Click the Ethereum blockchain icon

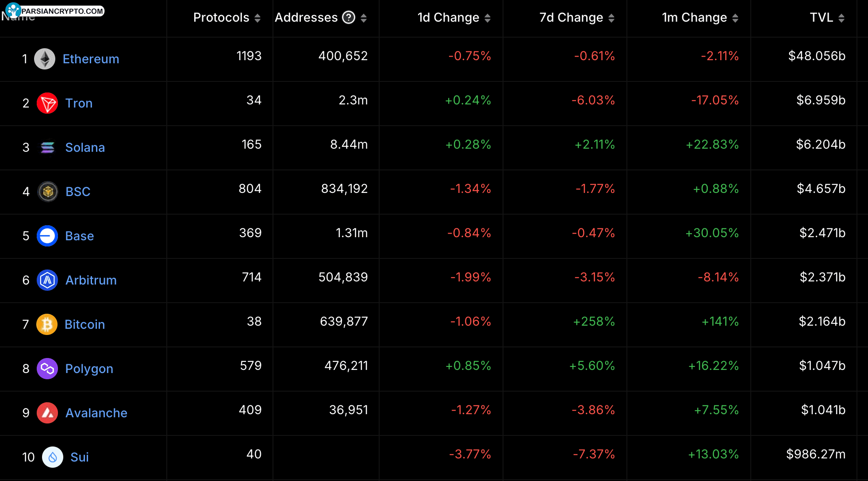tap(47, 58)
